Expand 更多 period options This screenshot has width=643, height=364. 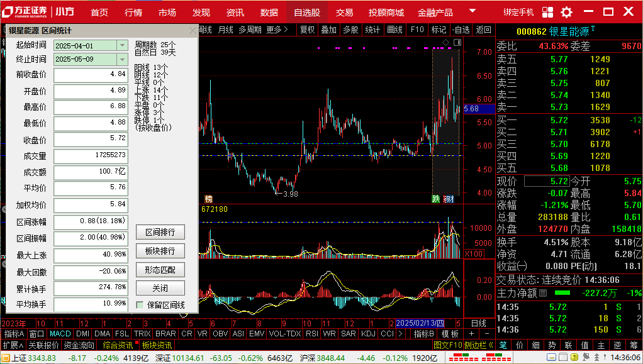pyautogui.click(x=277, y=30)
